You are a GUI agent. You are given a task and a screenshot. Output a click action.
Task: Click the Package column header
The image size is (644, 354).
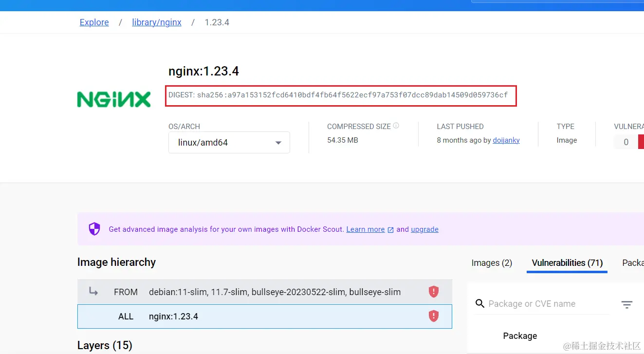click(520, 336)
